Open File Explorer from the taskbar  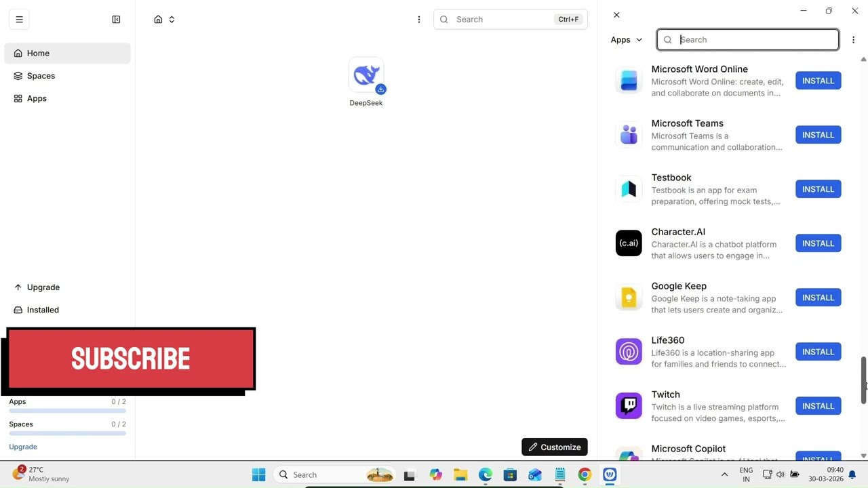pyautogui.click(x=460, y=475)
